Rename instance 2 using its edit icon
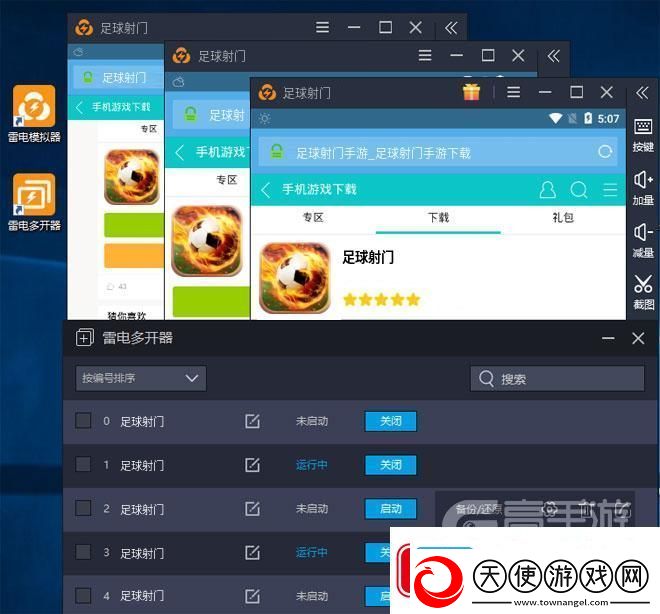The width and height of the screenshot is (660, 614). 252,509
